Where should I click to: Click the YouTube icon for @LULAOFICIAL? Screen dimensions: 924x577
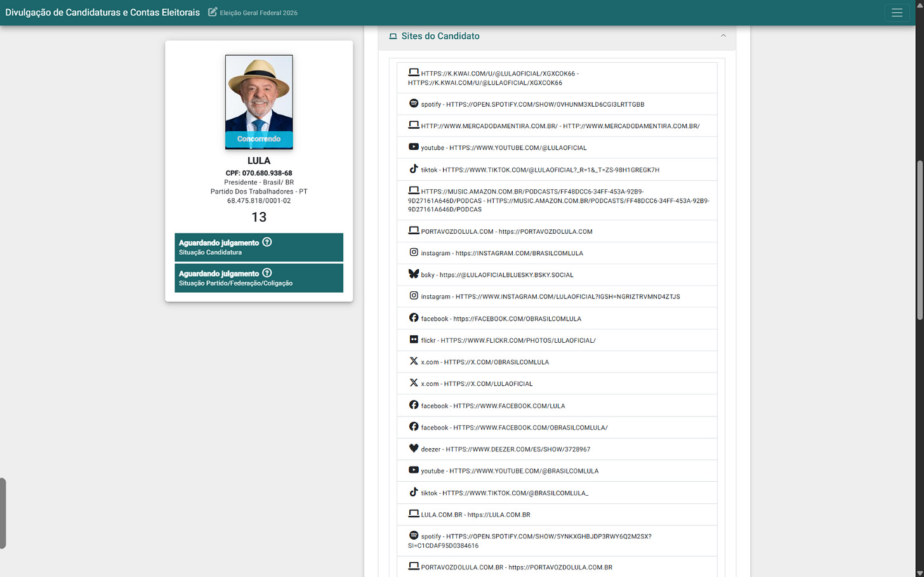click(x=414, y=147)
